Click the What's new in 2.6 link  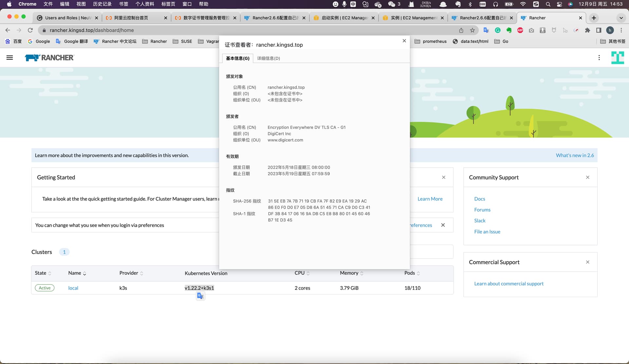(575, 155)
